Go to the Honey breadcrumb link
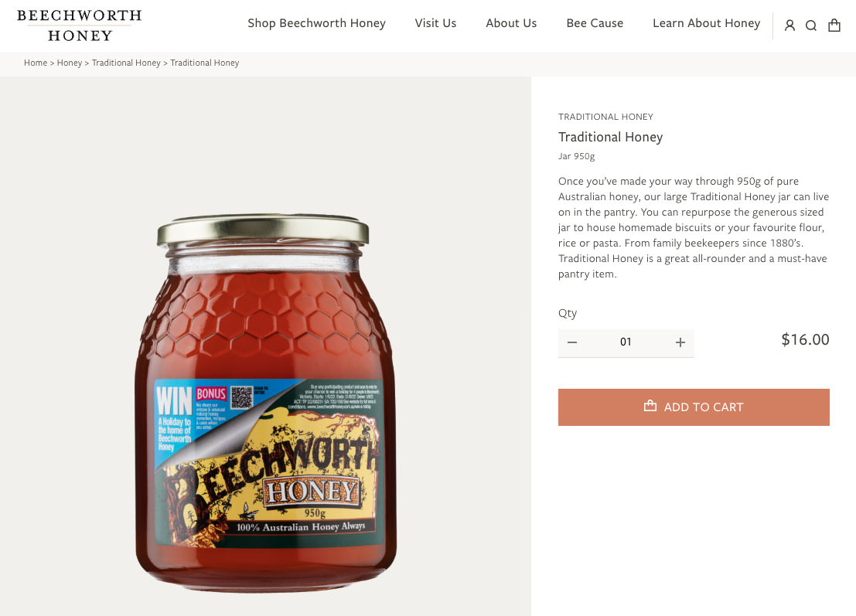Screen dimensions: 856x616 coord(70,63)
